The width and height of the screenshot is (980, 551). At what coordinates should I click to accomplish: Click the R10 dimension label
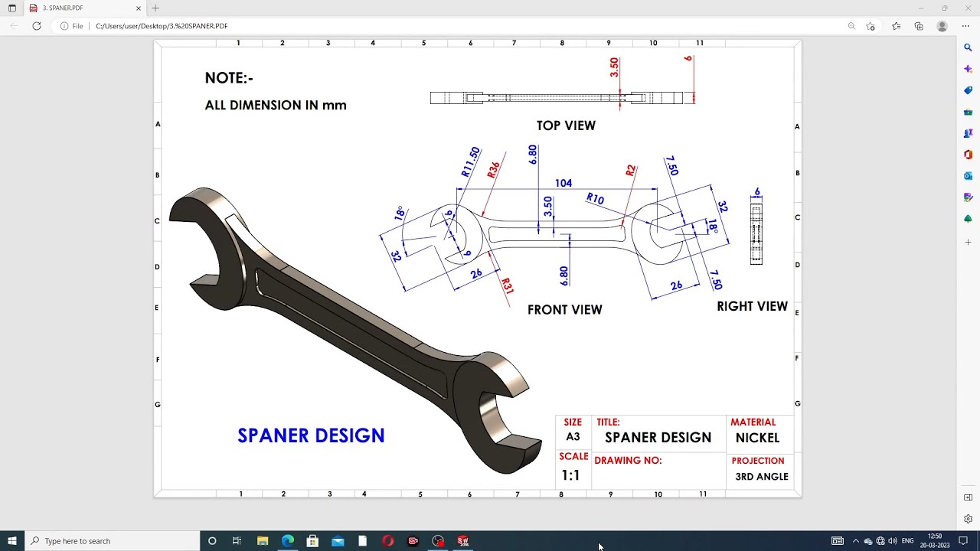(x=595, y=199)
